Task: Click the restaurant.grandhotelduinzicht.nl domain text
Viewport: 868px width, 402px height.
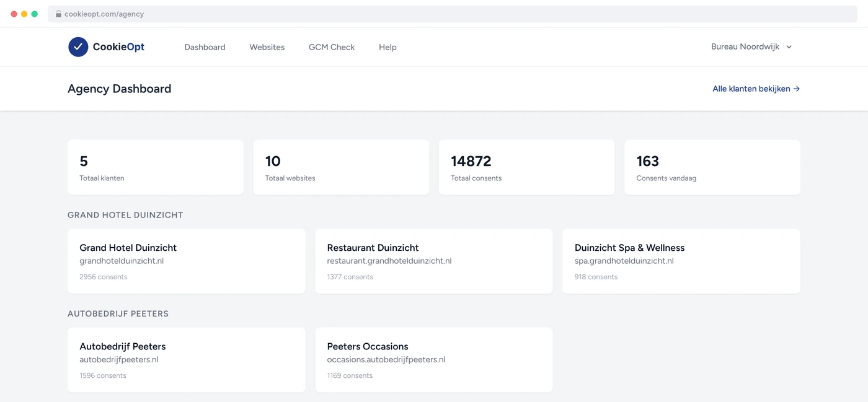Action: pos(389,261)
